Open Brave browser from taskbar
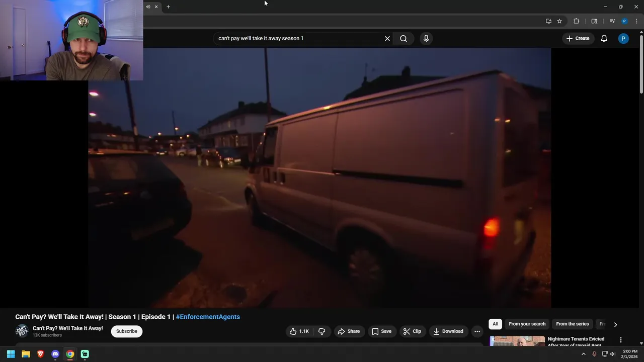The height and width of the screenshot is (362, 644). coord(40,354)
